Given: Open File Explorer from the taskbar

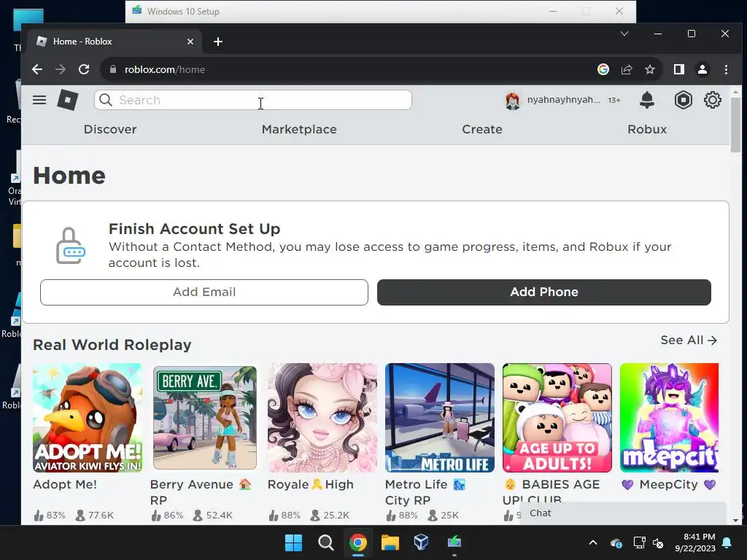Looking at the screenshot, I should [x=390, y=542].
